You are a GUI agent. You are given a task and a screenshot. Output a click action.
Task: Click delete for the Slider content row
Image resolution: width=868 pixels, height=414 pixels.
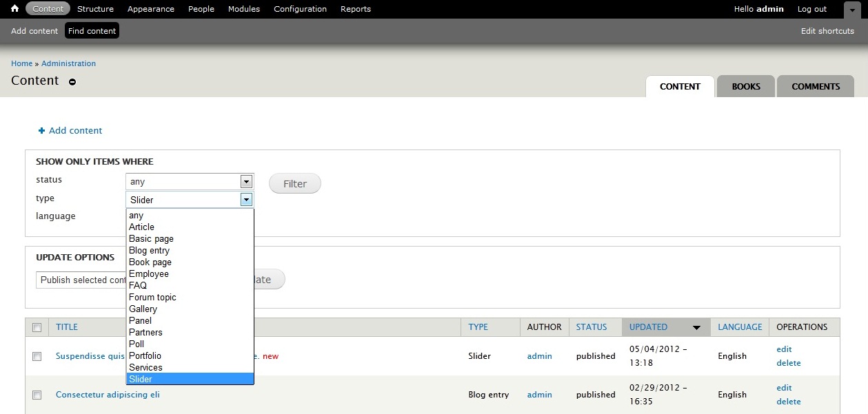tap(788, 363)
